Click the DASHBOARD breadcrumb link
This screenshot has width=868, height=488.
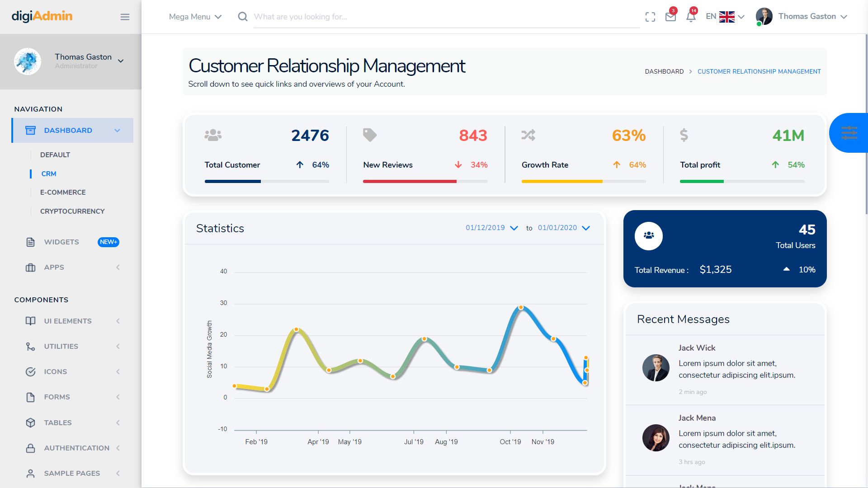(x=664, y=71)
